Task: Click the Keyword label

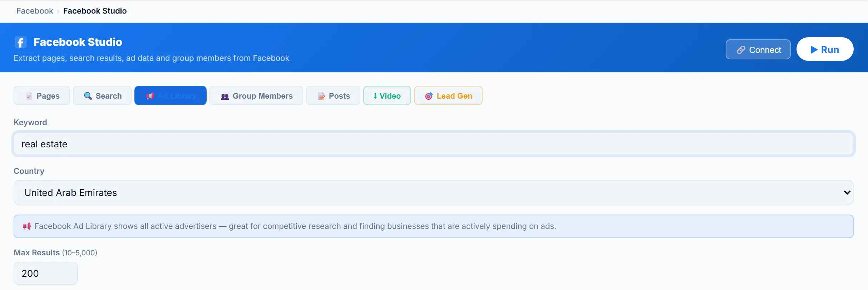Action: point(30,122)
